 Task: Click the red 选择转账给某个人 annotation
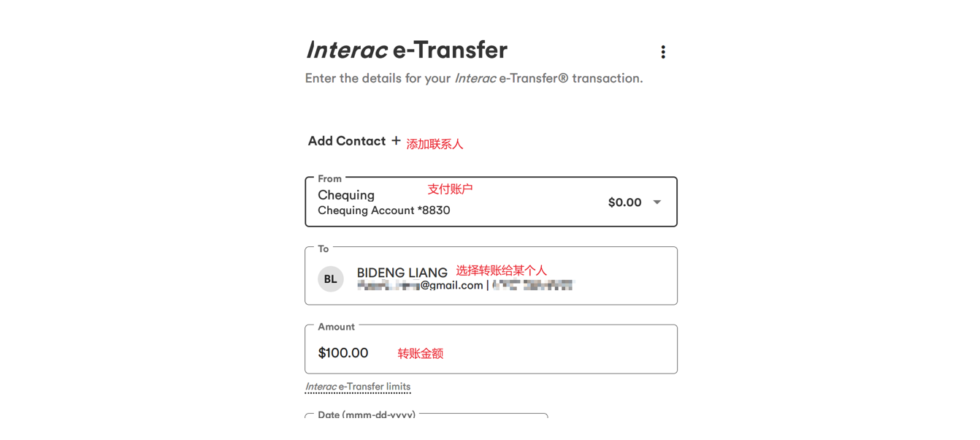tap(501, 270)
